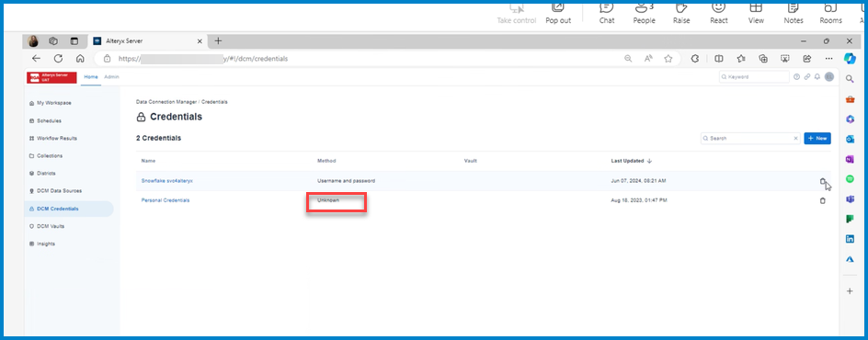
Task: Open Spotify in Edge sidebar
Action: (x=850, y=179)
